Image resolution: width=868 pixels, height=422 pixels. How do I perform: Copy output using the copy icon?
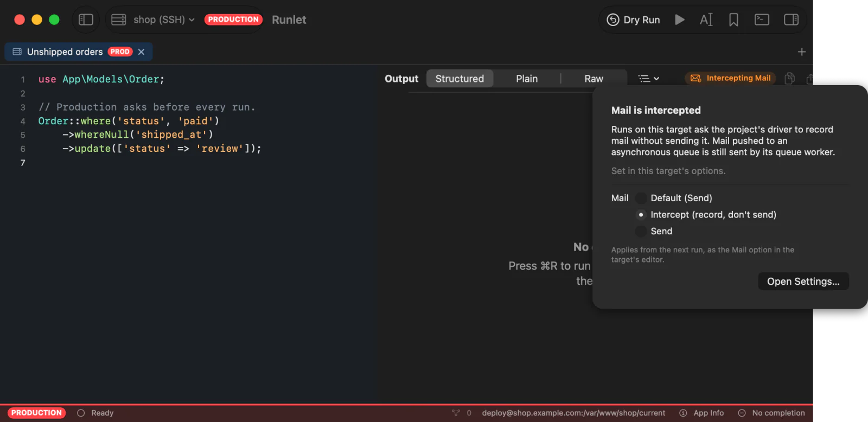(x=789, y=78)
